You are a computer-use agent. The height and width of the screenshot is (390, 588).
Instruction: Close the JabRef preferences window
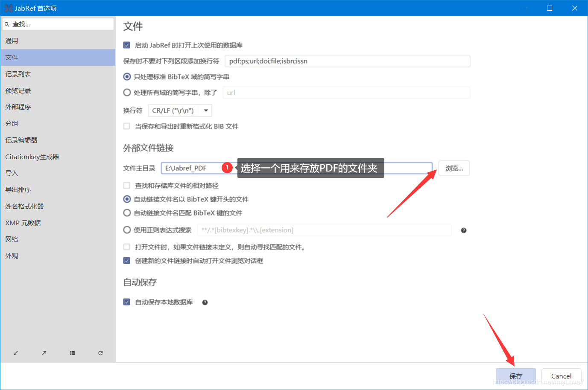(575, 8)
